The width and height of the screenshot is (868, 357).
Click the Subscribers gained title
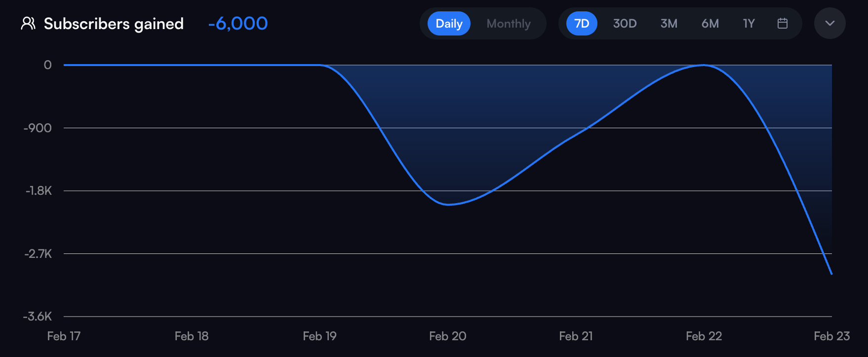(x=114, y=24)
